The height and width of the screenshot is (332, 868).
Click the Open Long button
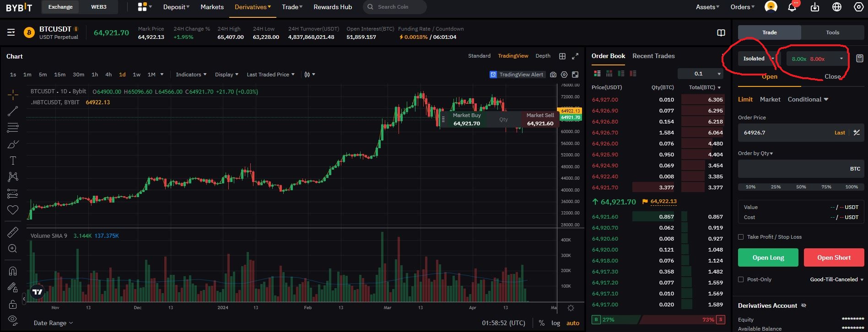768,257
